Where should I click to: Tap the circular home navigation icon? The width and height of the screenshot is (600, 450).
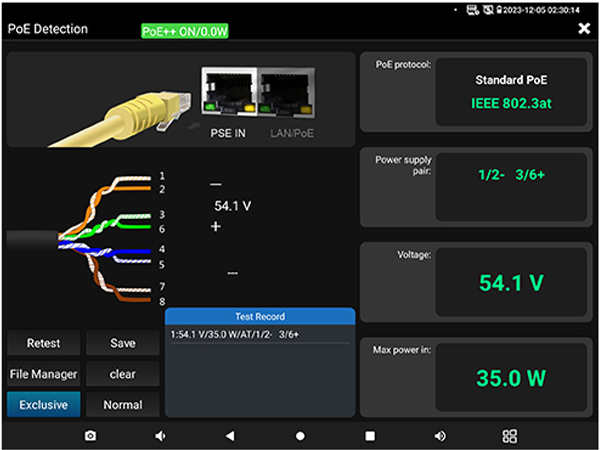[300, 436]
